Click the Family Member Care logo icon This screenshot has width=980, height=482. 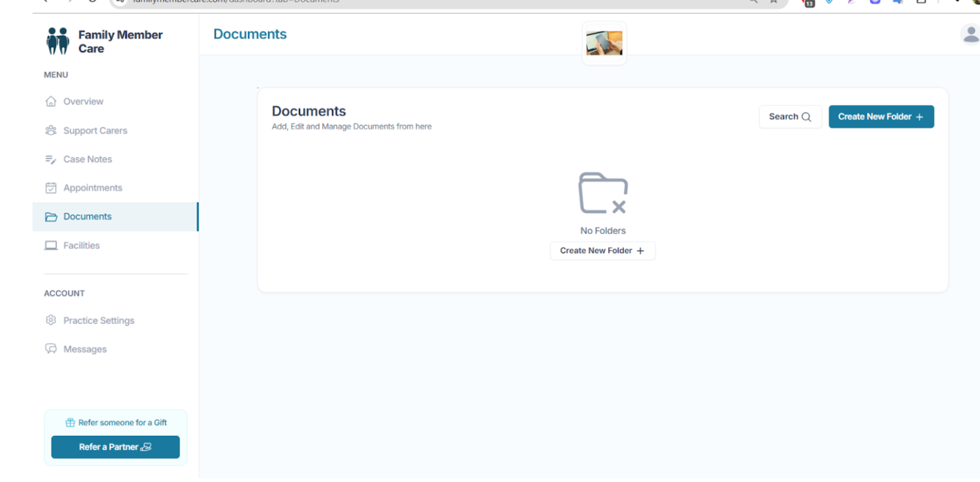[58, 41]
